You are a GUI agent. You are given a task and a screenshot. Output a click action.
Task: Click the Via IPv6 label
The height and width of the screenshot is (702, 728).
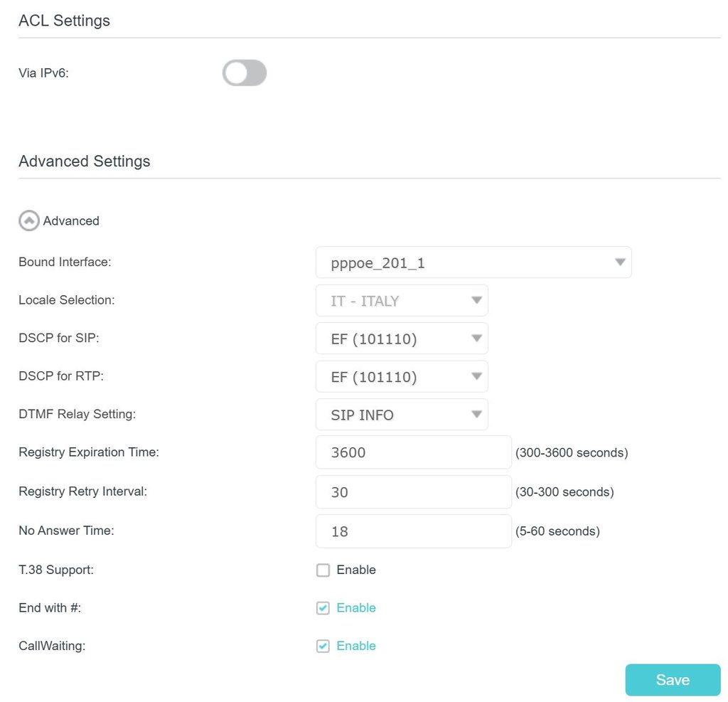click(x=43, y=73)
